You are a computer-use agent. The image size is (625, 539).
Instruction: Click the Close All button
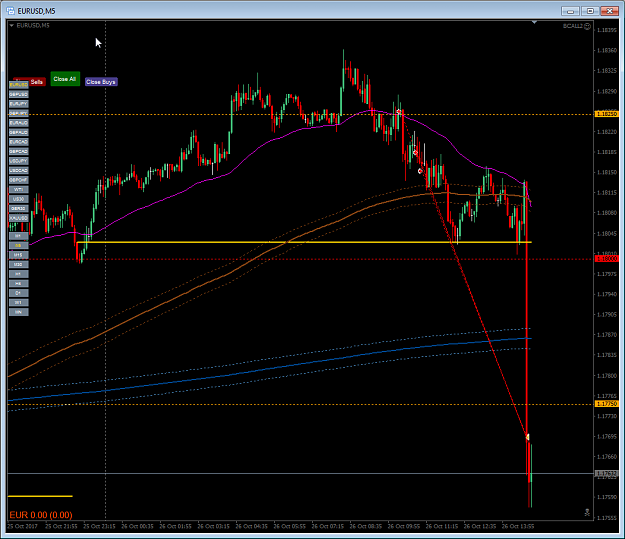click(x=65, y=79)
